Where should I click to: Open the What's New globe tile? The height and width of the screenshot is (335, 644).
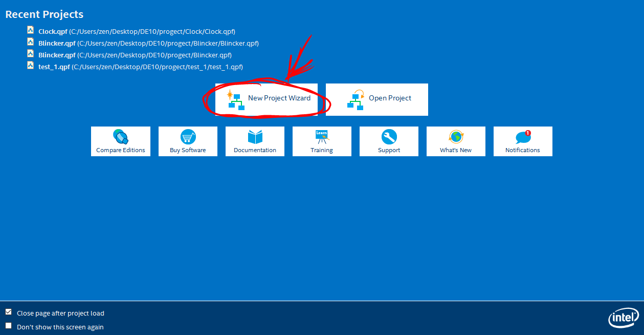pos(456,141)
